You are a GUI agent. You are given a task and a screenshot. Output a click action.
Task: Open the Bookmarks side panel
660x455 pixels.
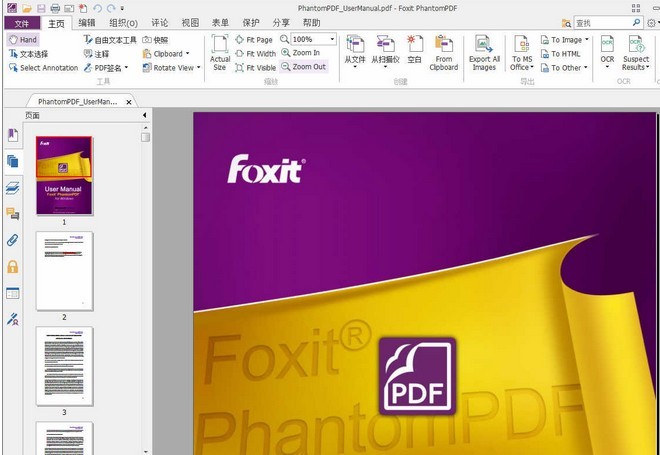(13, 135)
